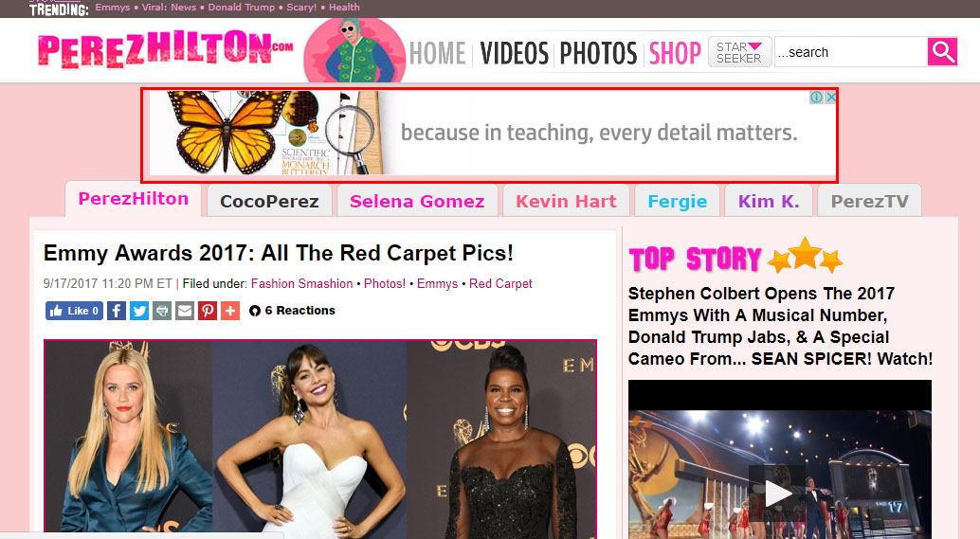The image size is (980, 539).
Task: Share article on Facebook icon
Action: (117, 311)
